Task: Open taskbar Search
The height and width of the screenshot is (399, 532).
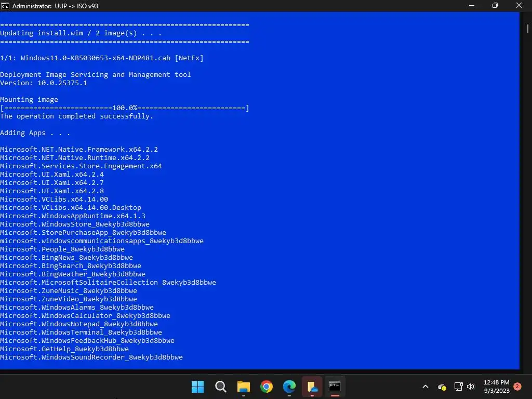Action: pos(220,387)
